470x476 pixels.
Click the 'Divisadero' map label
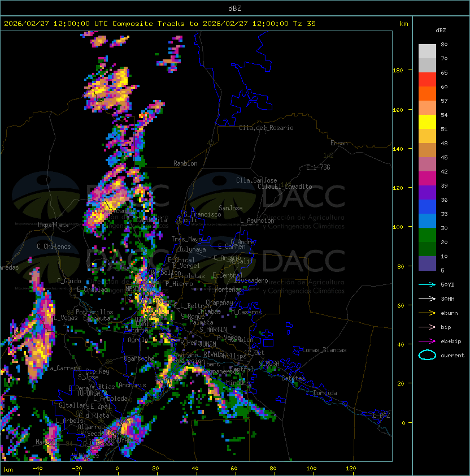251,280
